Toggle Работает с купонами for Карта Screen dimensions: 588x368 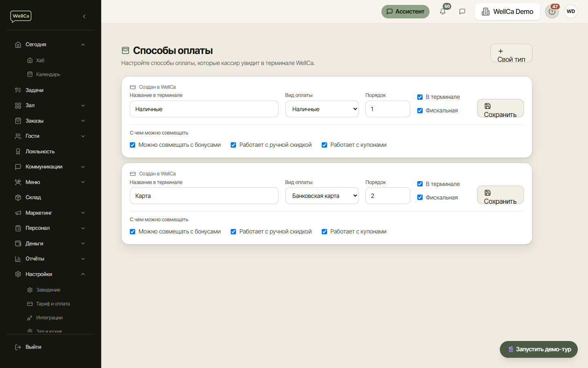(324, 232)
